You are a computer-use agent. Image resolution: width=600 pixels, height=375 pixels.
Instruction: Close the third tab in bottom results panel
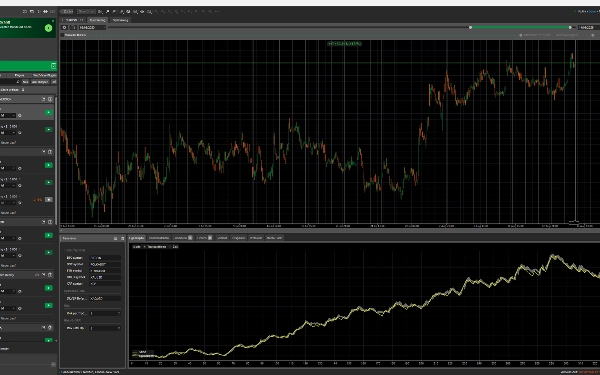(x=190, y=238)
